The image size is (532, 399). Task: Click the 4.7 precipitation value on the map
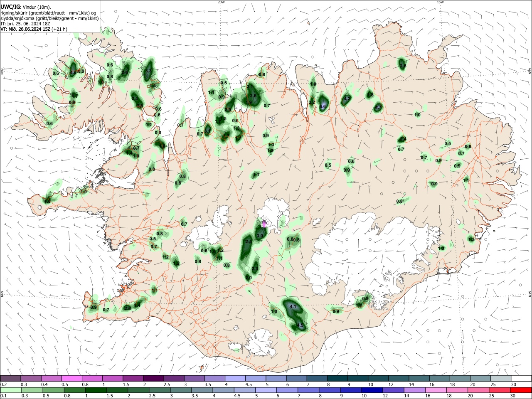click(378, 108)
